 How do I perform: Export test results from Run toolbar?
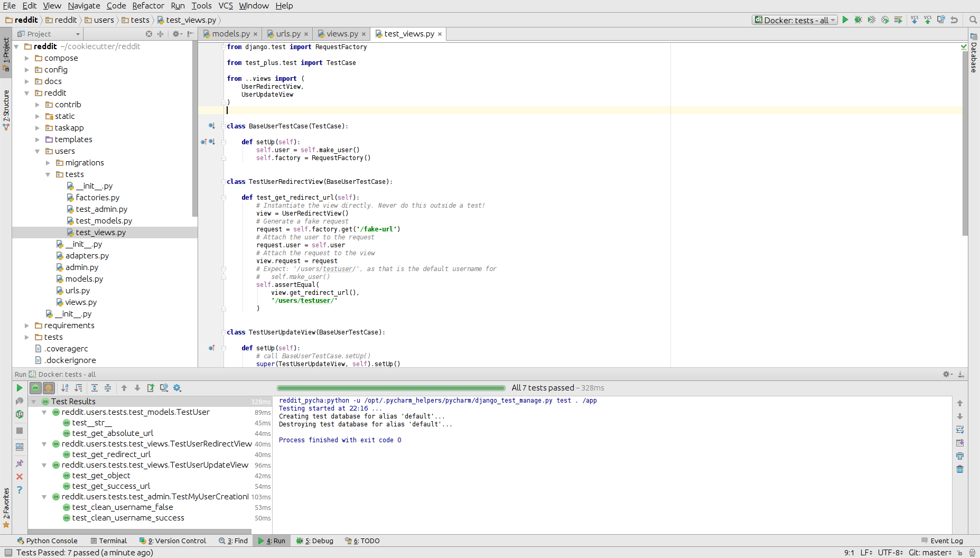click(151, 388)
